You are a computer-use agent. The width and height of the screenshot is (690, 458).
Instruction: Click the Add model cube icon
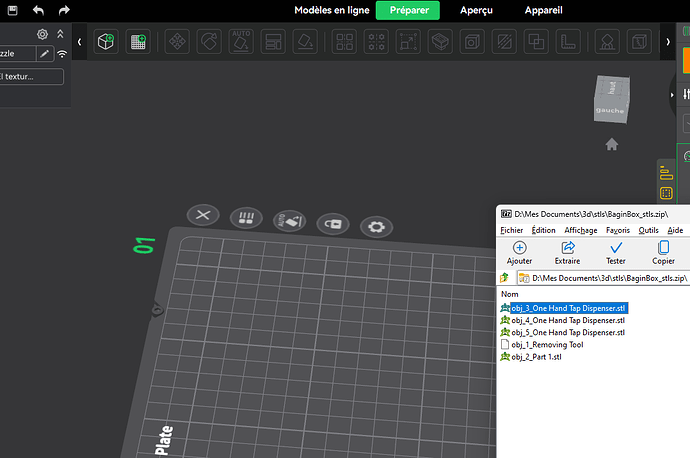pos(106,42)
